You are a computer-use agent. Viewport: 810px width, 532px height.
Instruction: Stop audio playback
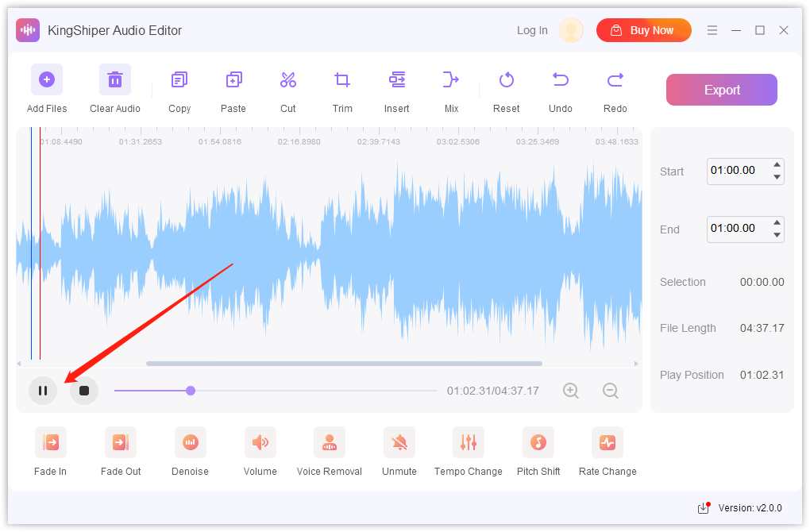click(84, 391)
